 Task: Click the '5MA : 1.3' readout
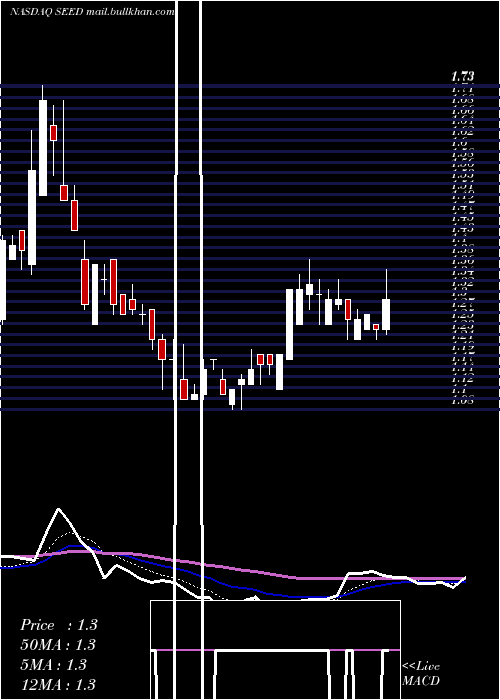coord(53,665)
